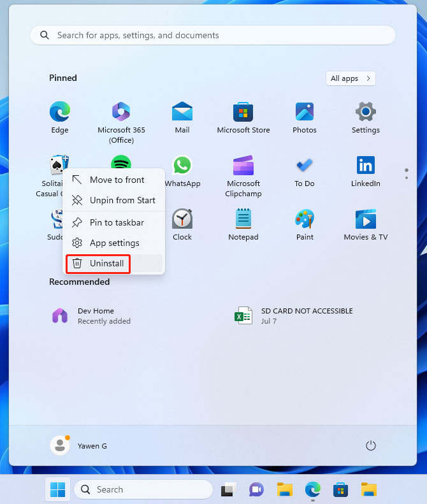
Task: Click the taskbar Search box
Action: 143,489
